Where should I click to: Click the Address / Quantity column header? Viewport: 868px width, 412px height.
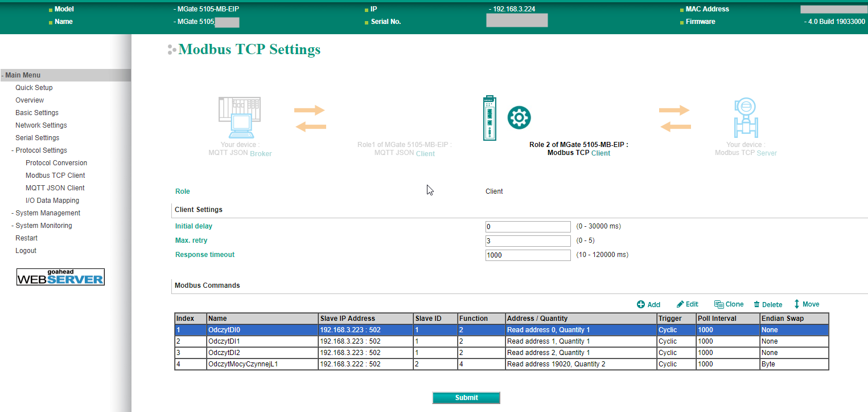[581, 319]
